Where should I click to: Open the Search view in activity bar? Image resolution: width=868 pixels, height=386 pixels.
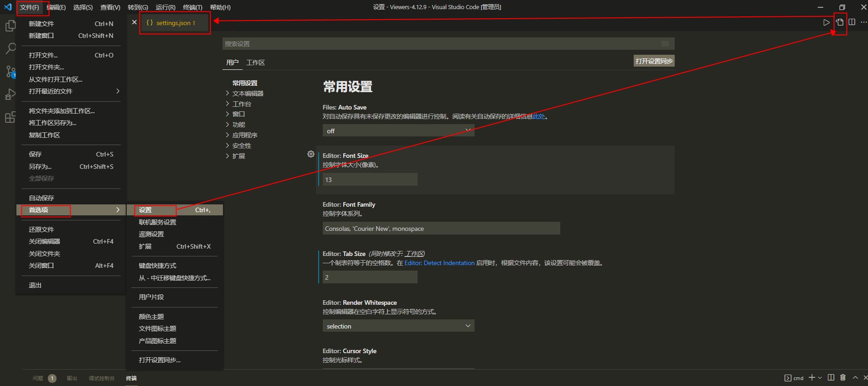[10, 48]
